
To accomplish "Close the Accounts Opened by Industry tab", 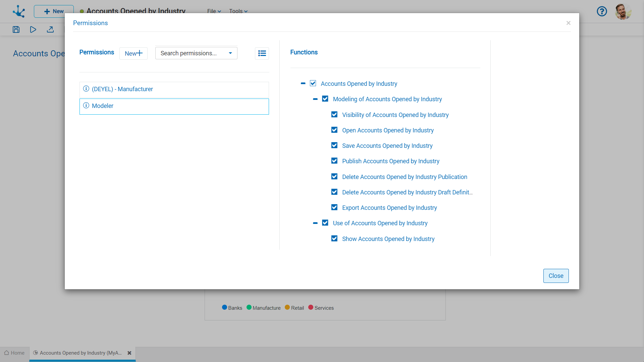I will pyautogui.click(x=129, y=353).
